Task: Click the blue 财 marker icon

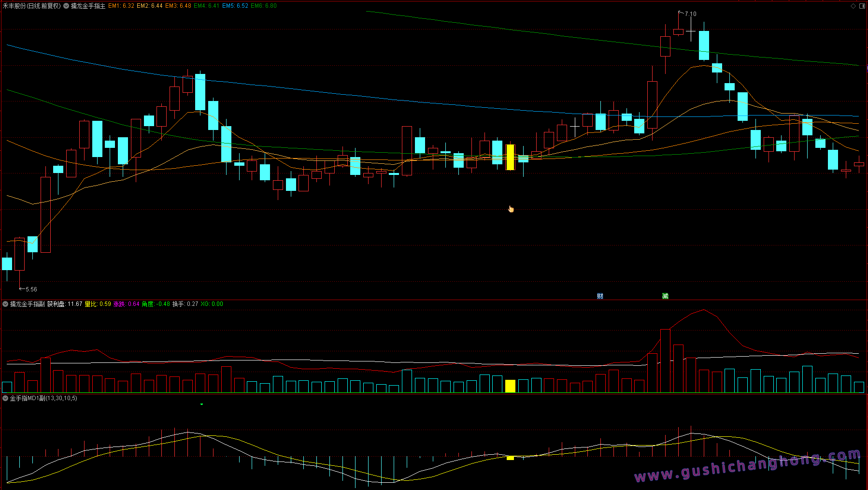Action: pyautogui.click(x=600, y=296)
